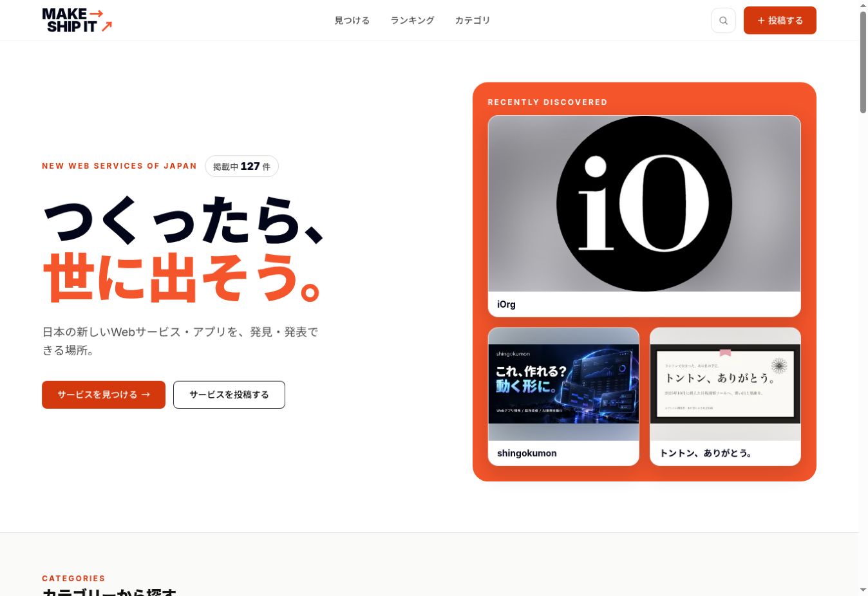Click the NEW WEB SERVICES OF JAPAN text
Image resolution: width=868 pixels, height=596 pixels.
(x=119, y=166)
